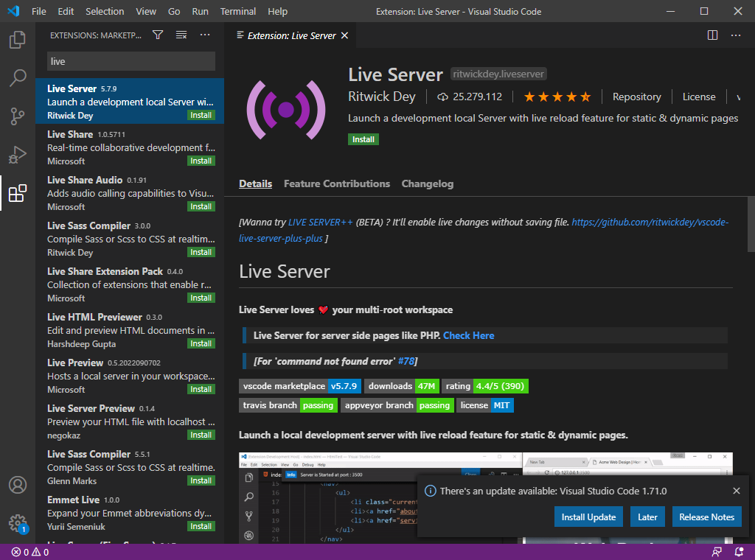Image resolution: width=755 pixels, height=560 pixels.
Task: Open Release Notes from notification
Action: [x=706, y=517]
